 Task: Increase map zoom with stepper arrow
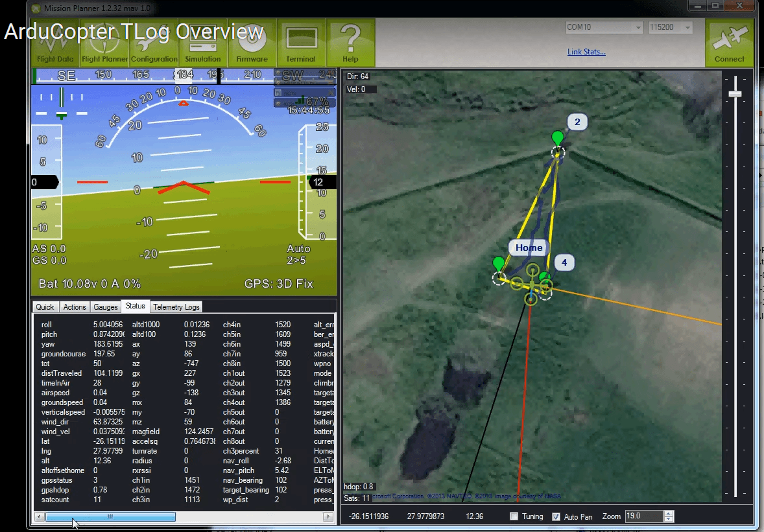(669, 513)
